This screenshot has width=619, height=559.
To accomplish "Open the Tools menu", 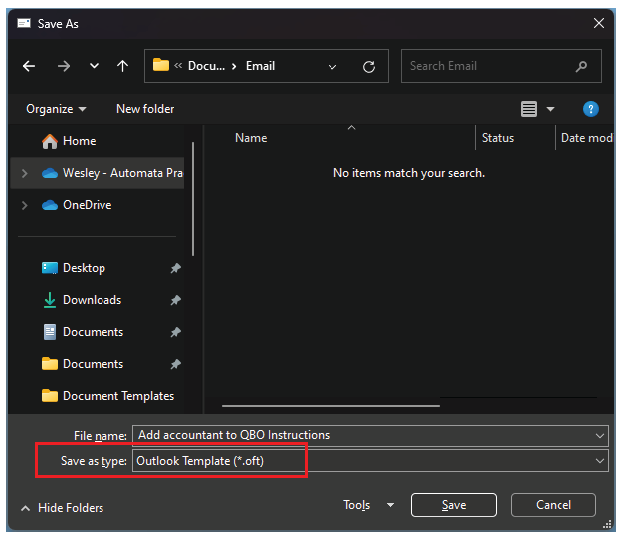I will coord(368,505).
